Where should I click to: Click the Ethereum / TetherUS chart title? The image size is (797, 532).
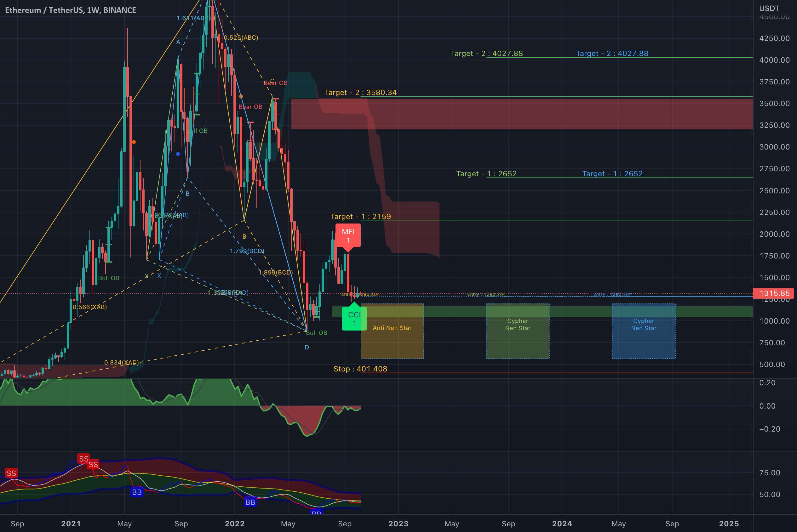tap(71, 10)
